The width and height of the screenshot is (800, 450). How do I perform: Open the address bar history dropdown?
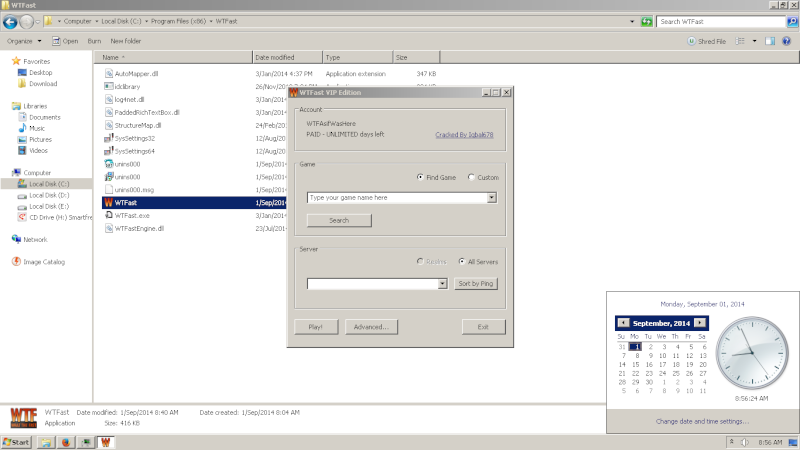632,21
